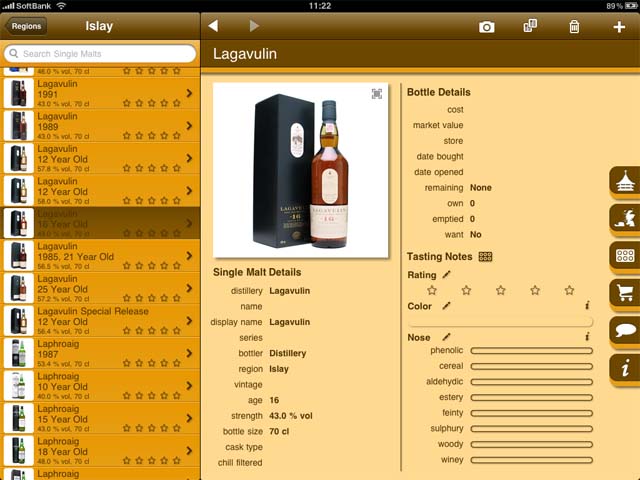
Task: Tap info icon on Color row
Action: point(587,305)
